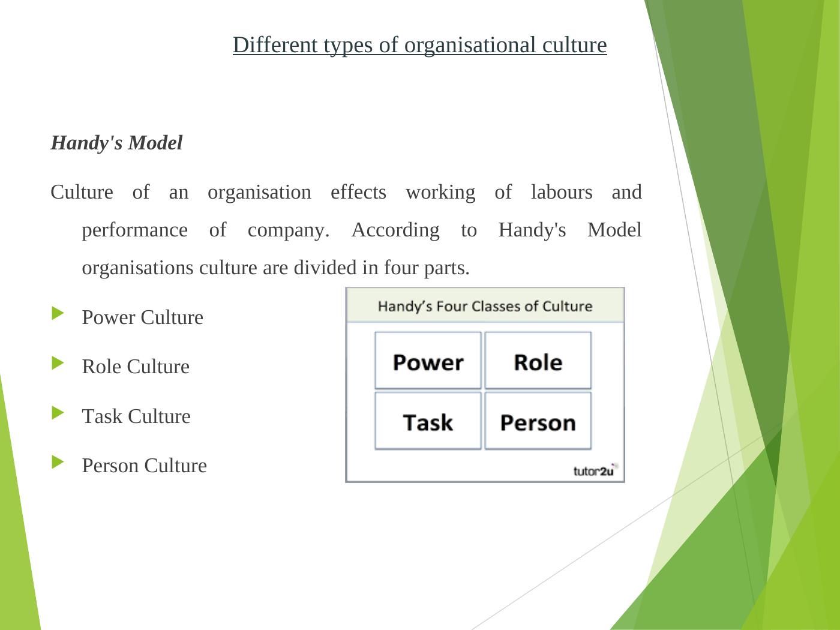The image size is (840, 630).
Task: Click the Handy's Four Classes of Culture header
Action: tap(485, 306)
